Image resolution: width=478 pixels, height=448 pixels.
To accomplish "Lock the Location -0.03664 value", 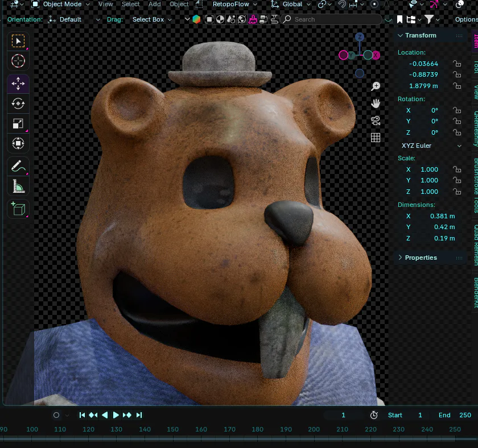I will 456,64.
